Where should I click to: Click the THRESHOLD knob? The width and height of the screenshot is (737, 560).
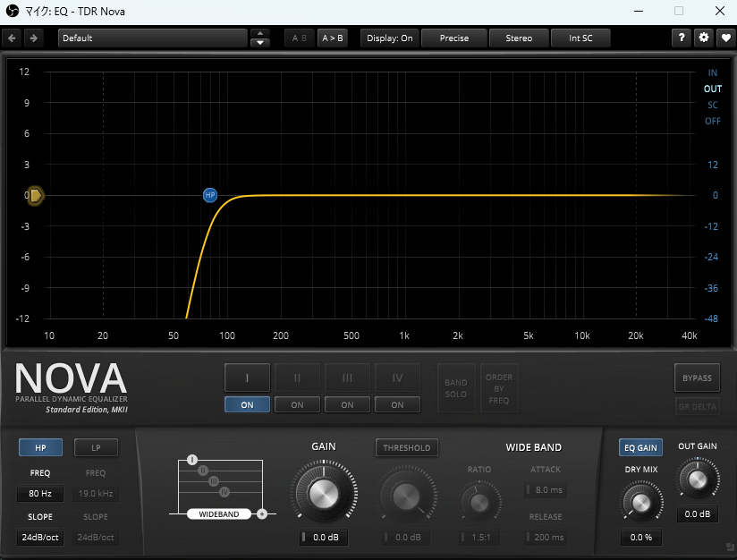point(406,496)
